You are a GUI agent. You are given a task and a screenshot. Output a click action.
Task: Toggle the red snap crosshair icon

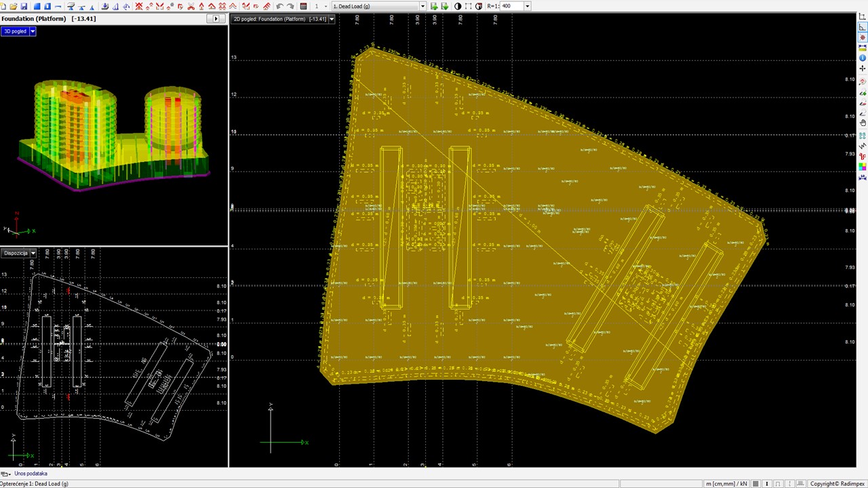(863, 37)
